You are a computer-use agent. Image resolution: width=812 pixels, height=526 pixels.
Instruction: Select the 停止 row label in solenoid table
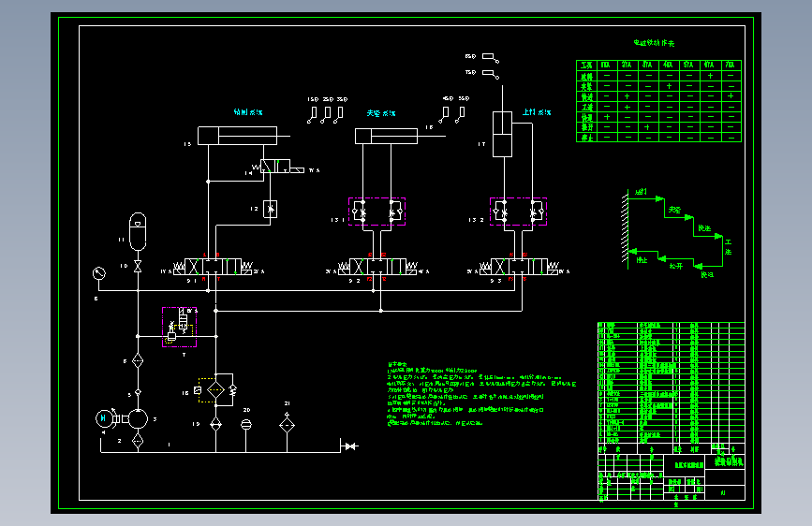coord(586,138)
